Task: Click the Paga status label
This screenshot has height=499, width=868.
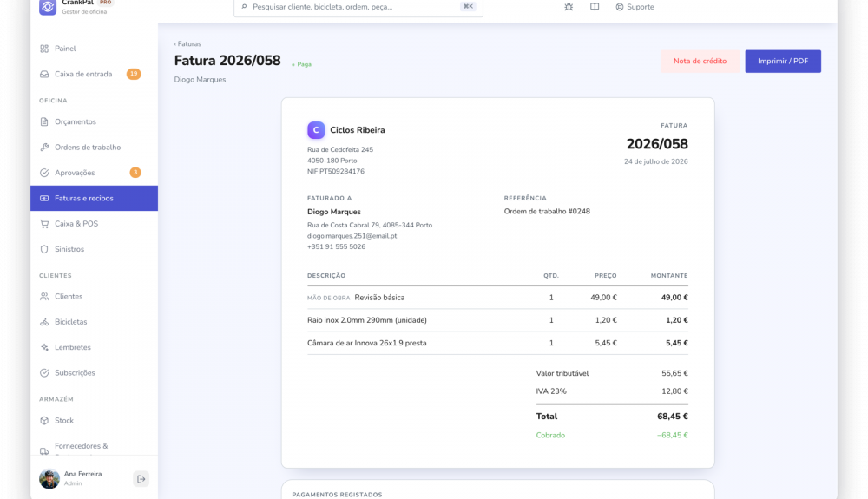Action: click(302, 64)
